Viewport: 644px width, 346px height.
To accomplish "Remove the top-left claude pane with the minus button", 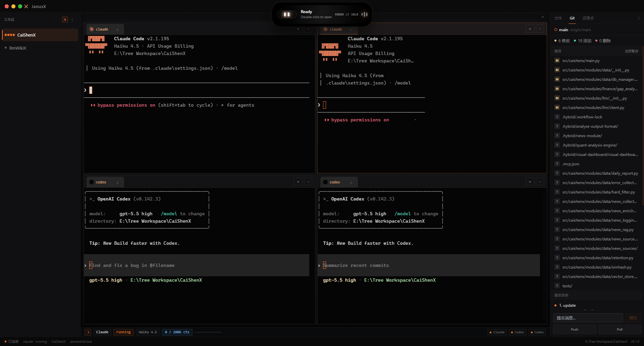I will pyautogui.click(x=308, y=29).
